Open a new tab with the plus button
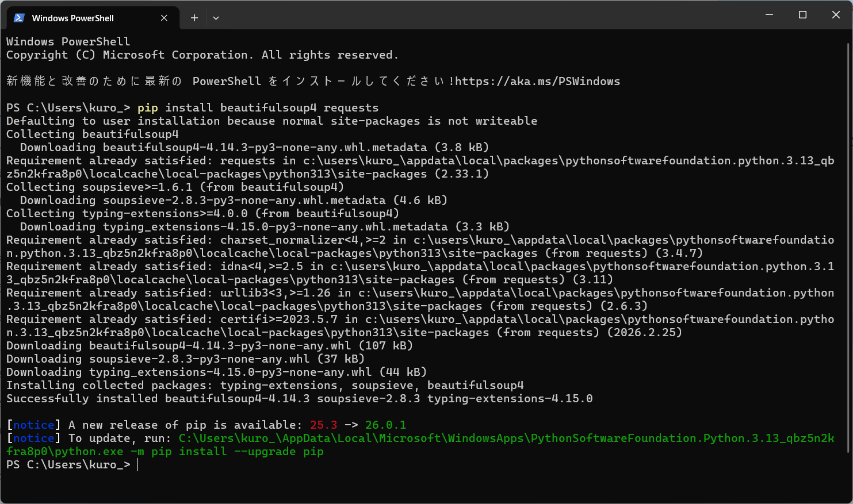 click(x=194, y=18)
